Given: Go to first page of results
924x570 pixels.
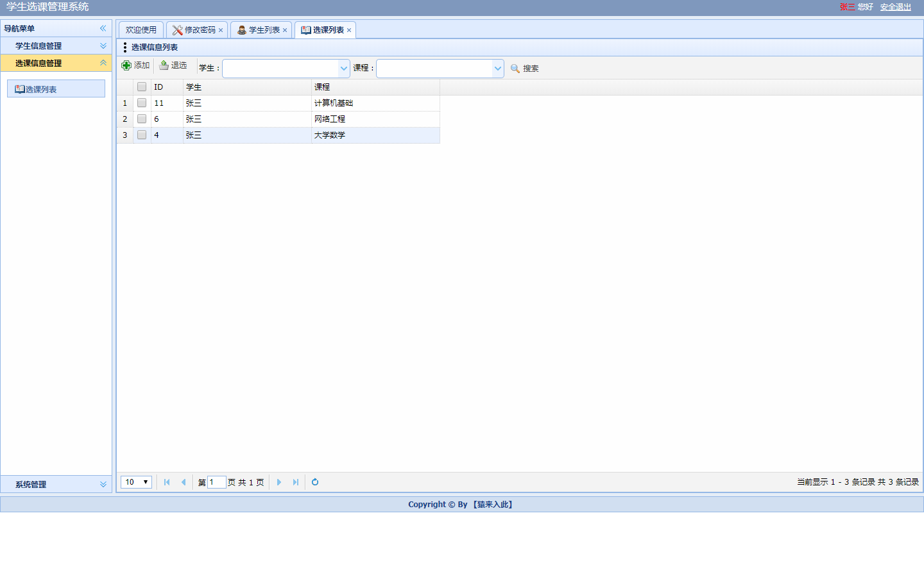Looking at the screenshot, I should [x=167, y=482].
